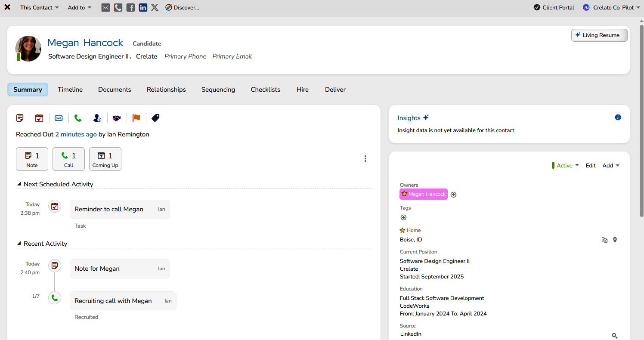Viewport: 644px width, 340px height.
Task: Open the This Contact dropdown menu
Action: coord(39,7)
